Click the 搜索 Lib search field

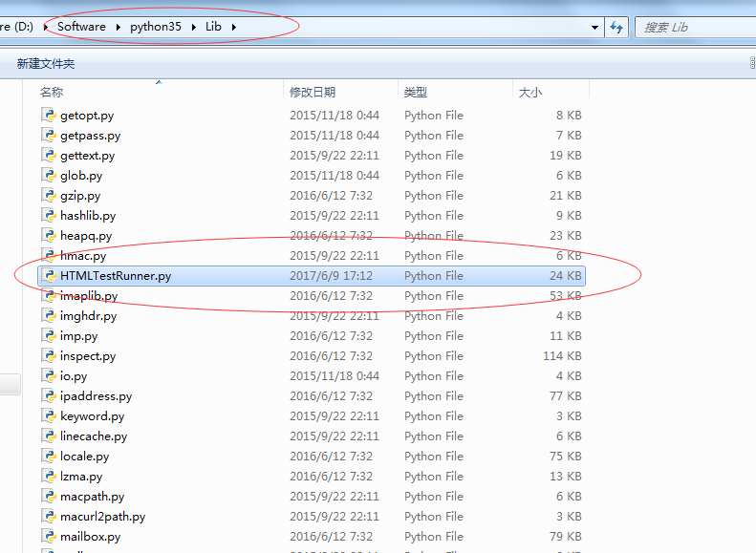pos(697,28)
